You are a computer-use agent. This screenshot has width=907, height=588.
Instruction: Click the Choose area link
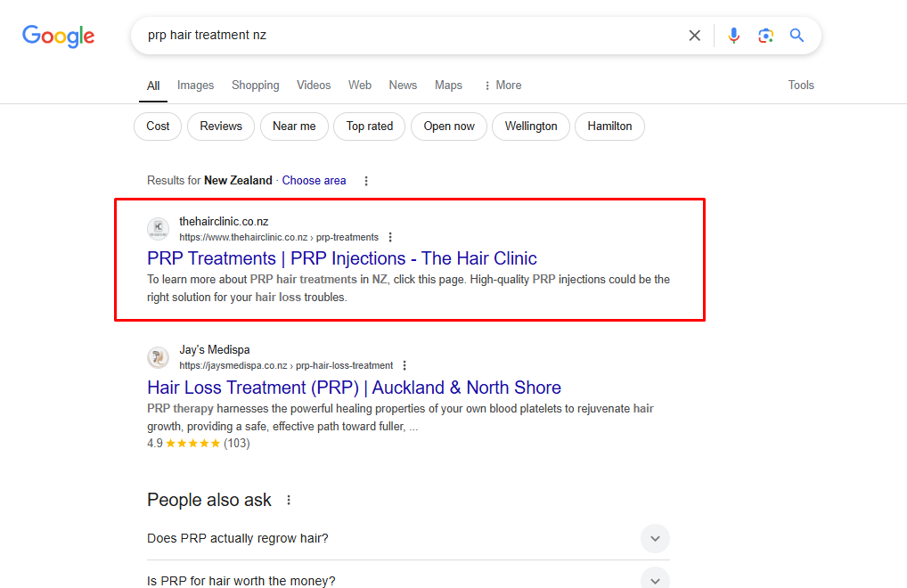pyautogui.click(x=315, y=180)
